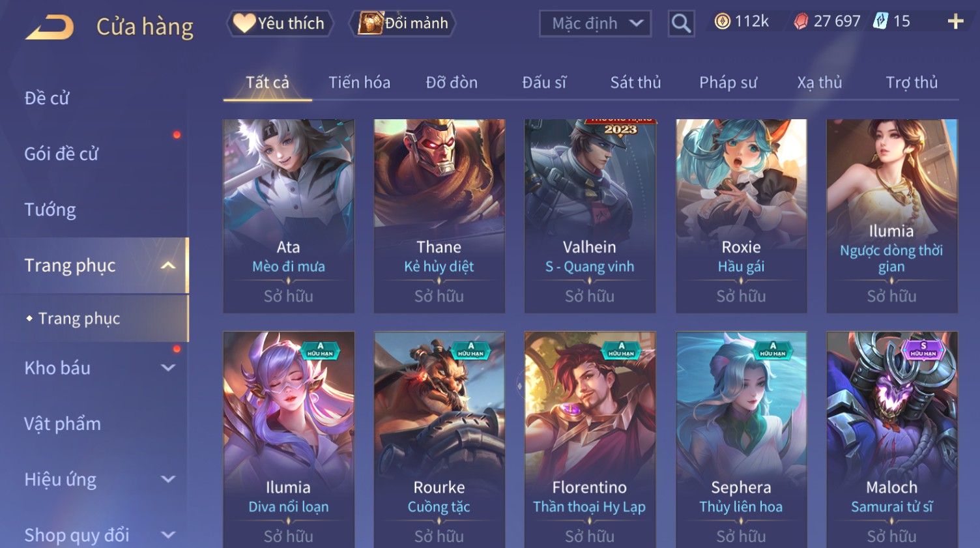980x548 pixels.
Task: Collapse the Trang phục sidebar section
Action: (168, 265)
